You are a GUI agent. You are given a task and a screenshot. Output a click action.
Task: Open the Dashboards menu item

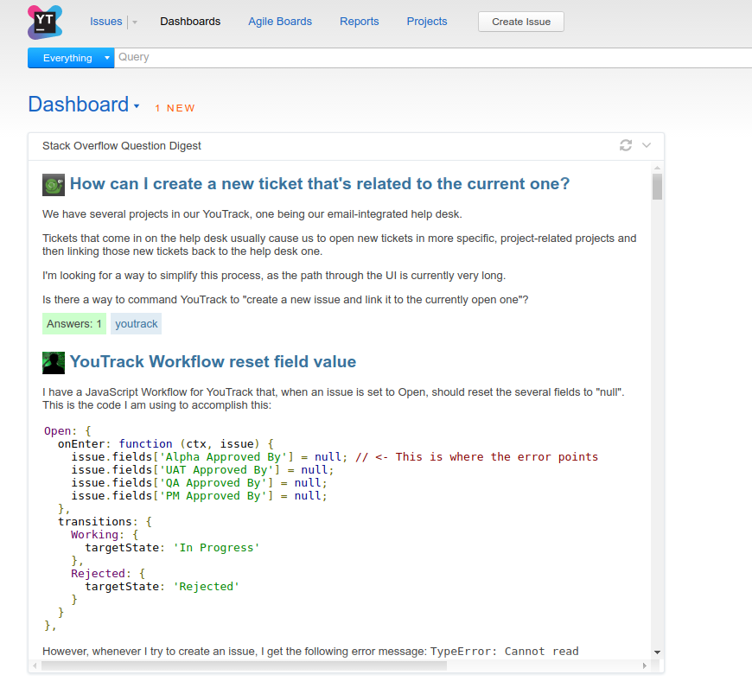pyautogui.click(x=190, y=22)
